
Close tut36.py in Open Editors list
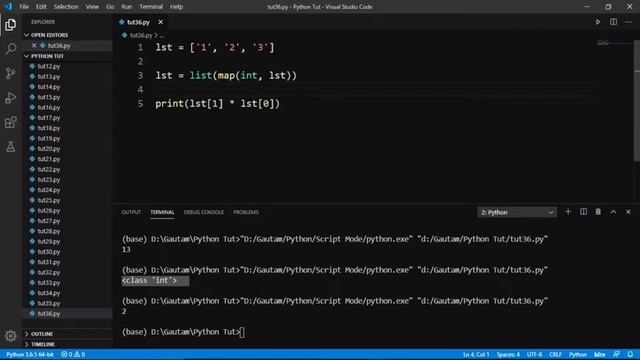click(x=34, y=45)
